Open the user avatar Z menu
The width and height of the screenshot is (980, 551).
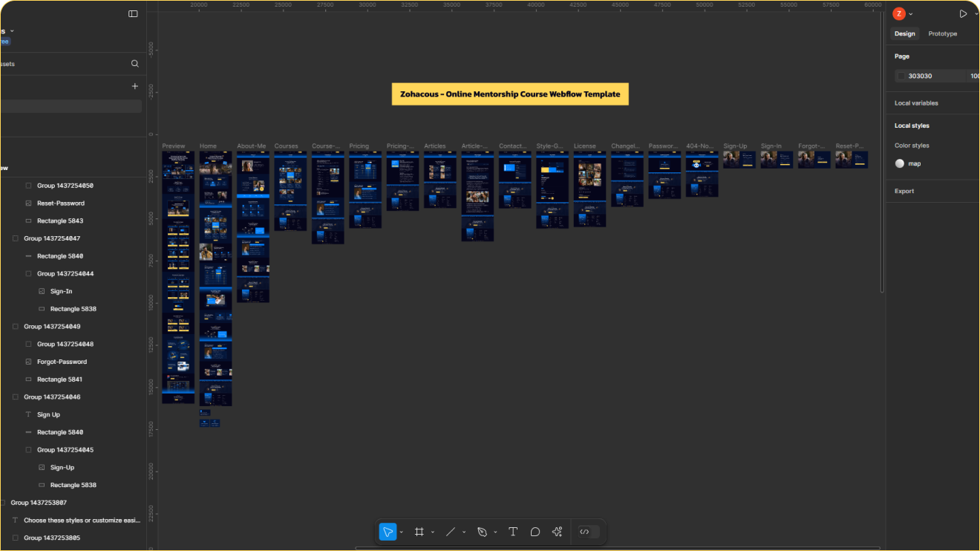point(899,13)
